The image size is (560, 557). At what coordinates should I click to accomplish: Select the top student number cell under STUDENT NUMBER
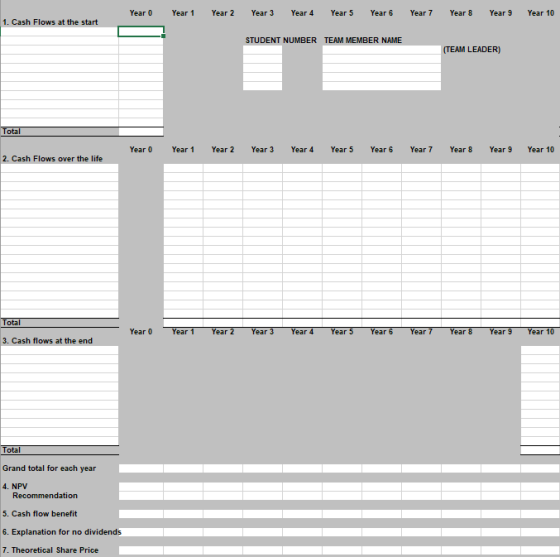point(262,50)
